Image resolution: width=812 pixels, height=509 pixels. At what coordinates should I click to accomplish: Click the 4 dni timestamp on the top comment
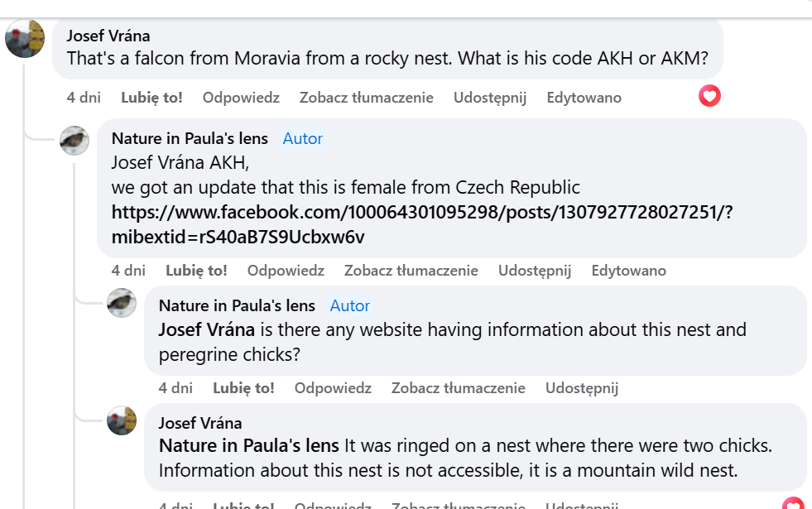(84, 98)
